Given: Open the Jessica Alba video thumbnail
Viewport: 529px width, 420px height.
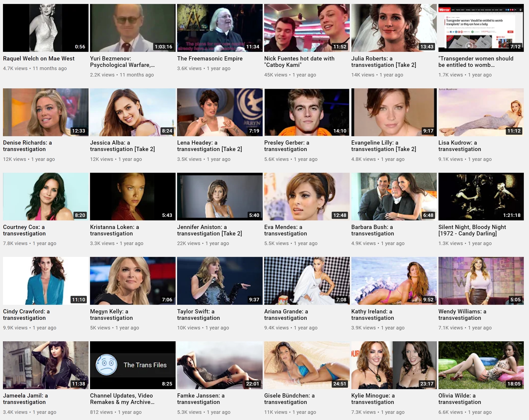Looking at the screenshot, I should coord(133,112).
